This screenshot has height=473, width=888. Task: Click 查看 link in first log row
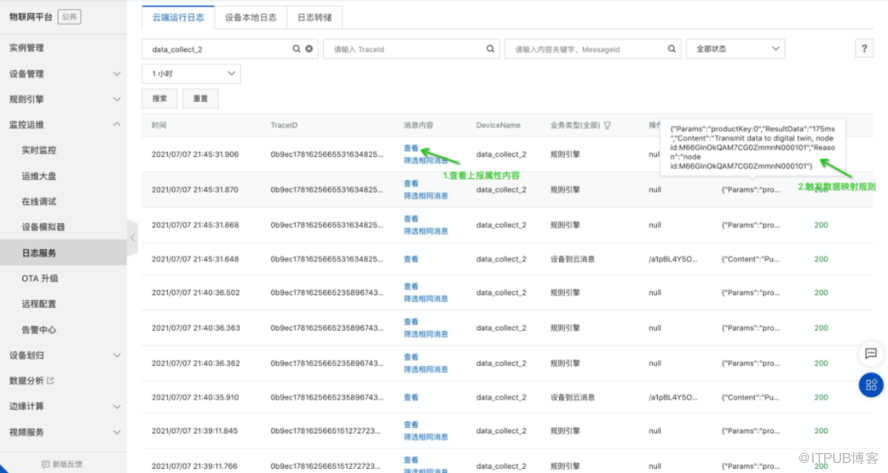[411, 148]
